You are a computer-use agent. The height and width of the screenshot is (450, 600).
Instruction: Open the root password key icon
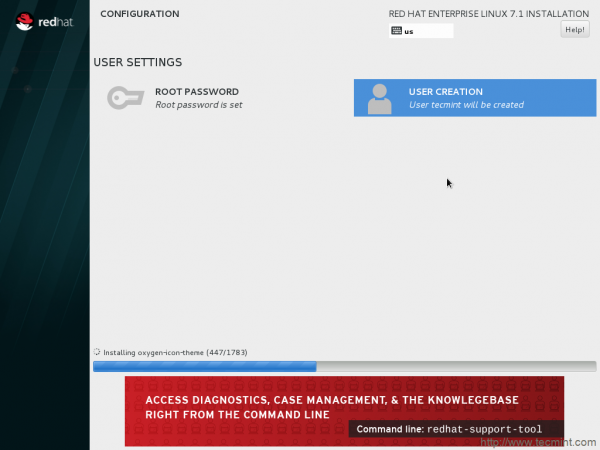[x=126, y=98]
